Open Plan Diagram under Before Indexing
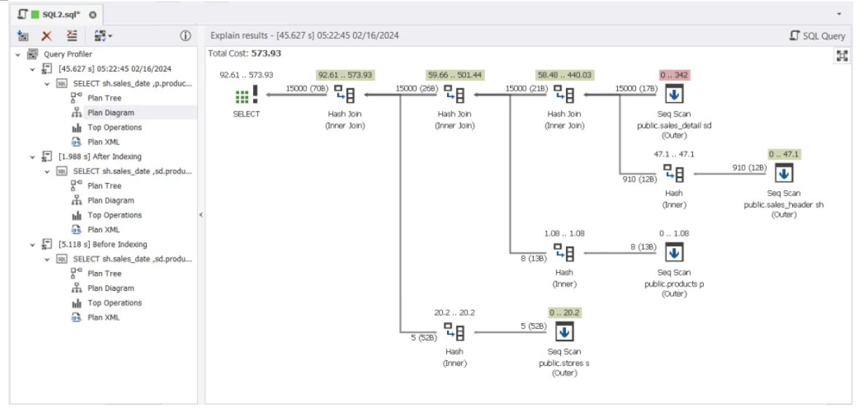This screenshot has width=868, height=420. pos(111,288)
